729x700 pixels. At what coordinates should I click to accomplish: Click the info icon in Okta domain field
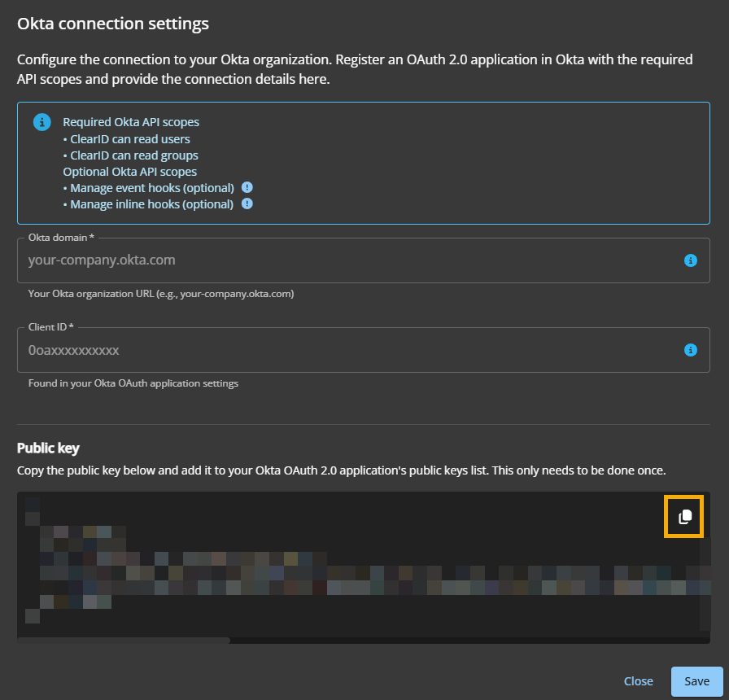tap(691, 260)
